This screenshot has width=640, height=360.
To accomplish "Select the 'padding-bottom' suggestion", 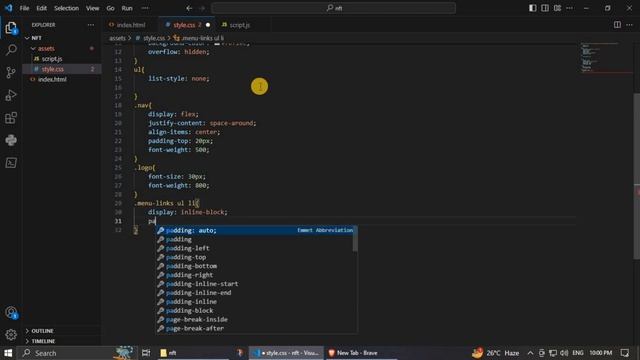I will [255, 266].
